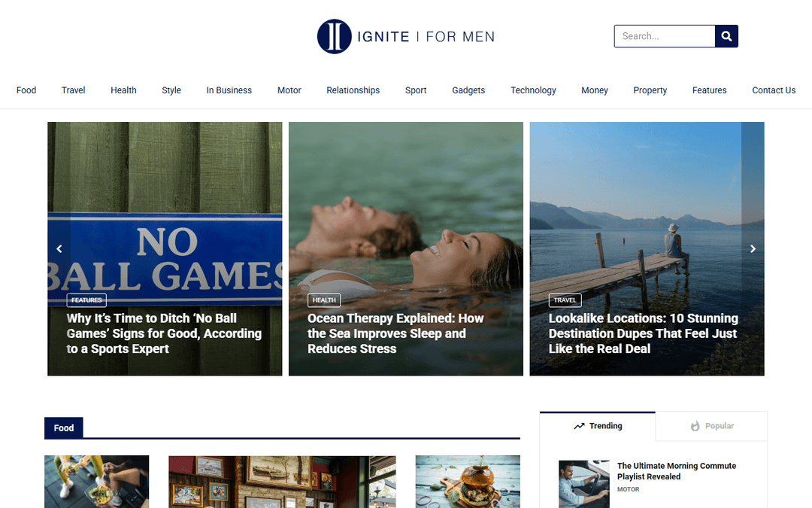812x508 pixels.
Task: Open the Food menu item
Action: click(x=26, y=90)
